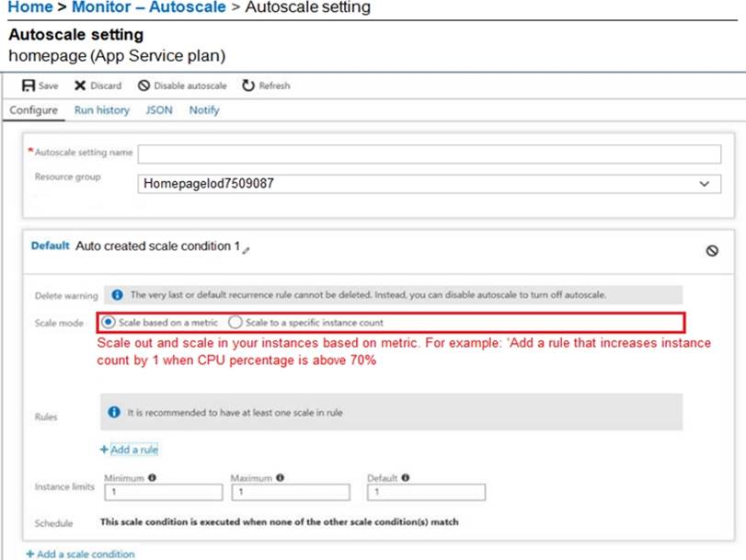746x560 pixels.
Task: Click info icon beside Default instance limit
Action: pos(405,477)
